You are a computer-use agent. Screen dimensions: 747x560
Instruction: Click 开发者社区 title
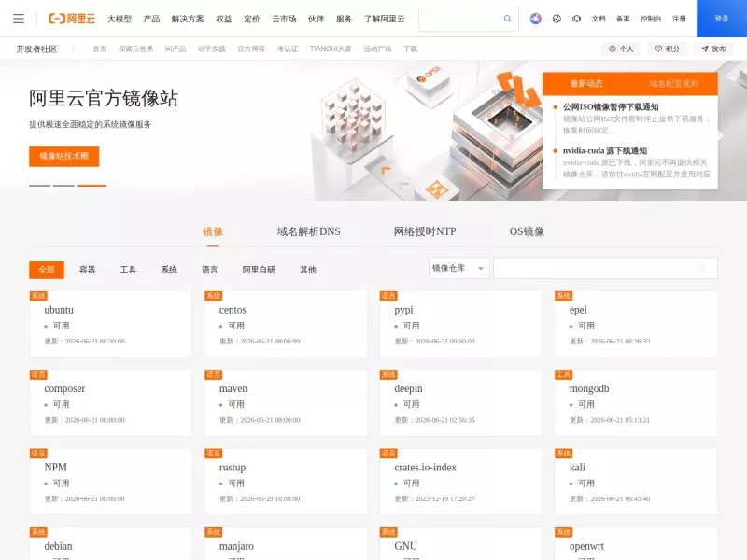(x=36, y=49)
